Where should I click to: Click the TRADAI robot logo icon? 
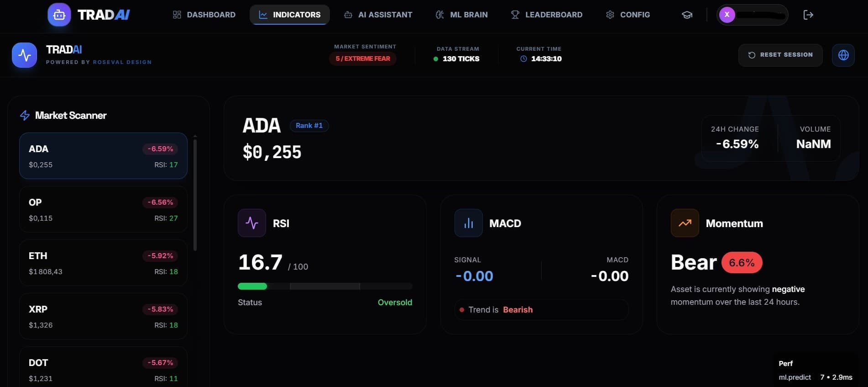click(59, 14)
